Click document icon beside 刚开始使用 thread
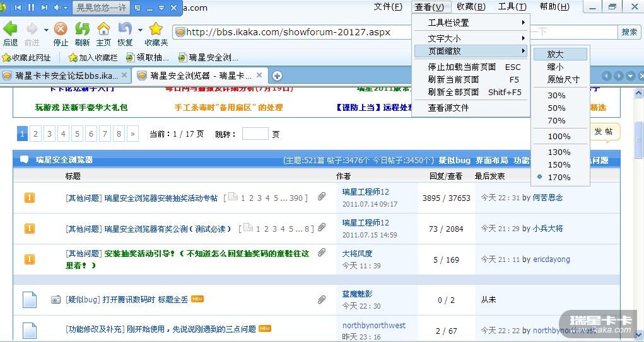Screen dimensions: 644x342 point(30,331)
